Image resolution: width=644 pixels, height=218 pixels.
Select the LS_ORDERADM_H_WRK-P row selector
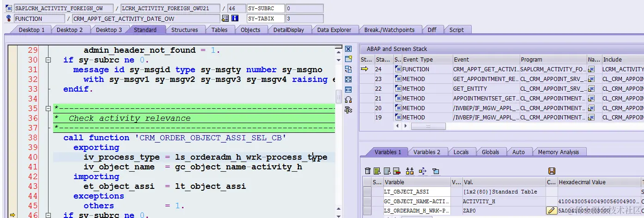[367, 211]
